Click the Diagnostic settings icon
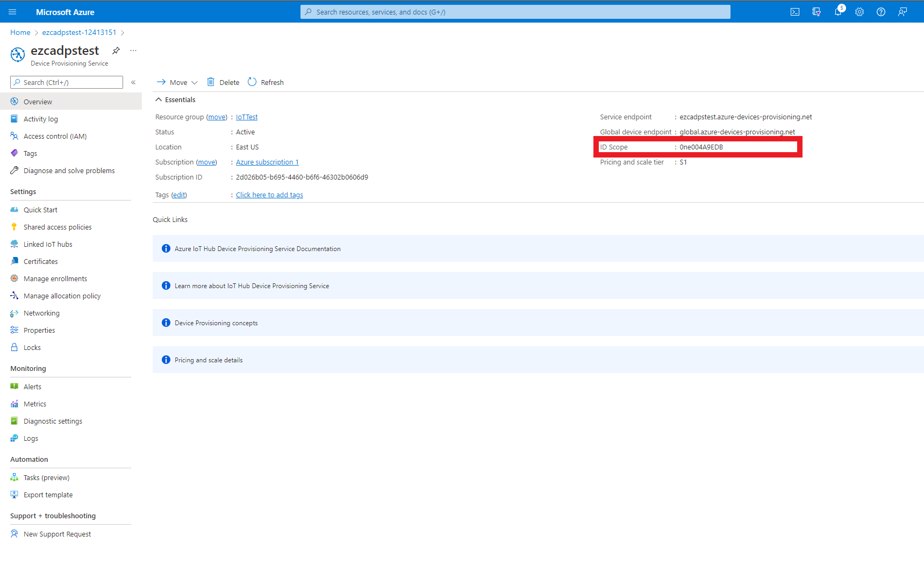Viewport: 924px width, 572px height. 15,421
